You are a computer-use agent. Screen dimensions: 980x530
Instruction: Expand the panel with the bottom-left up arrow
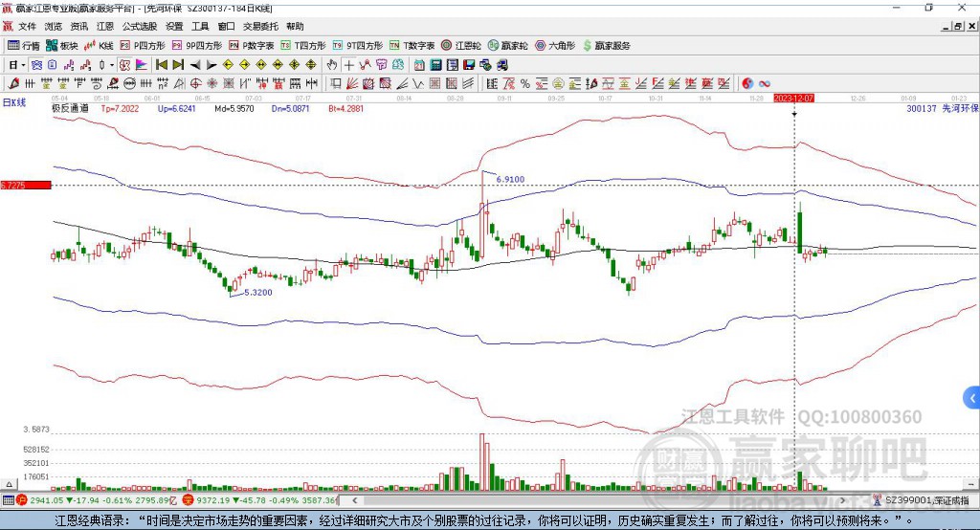coord(9,484)
